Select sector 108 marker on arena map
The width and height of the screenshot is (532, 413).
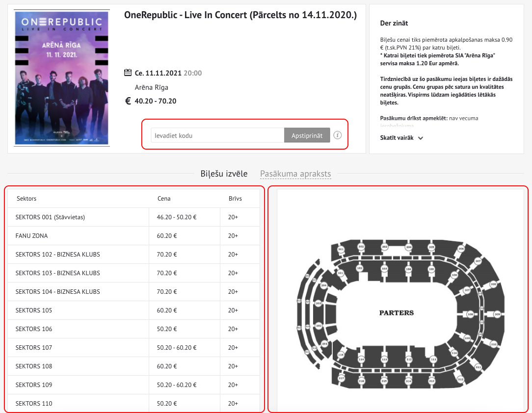click(470, 314)
